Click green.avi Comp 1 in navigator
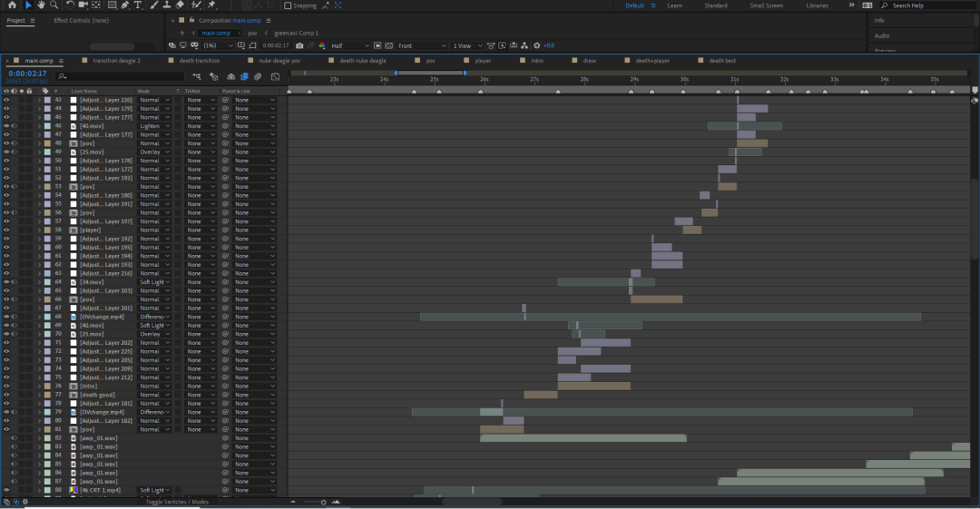The width and height of the screenshot is (980, 509). (x=296, y=34)
